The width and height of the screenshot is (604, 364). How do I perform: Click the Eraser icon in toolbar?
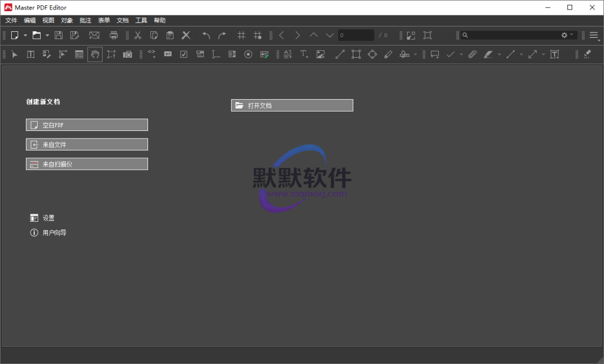coord(587,54)
